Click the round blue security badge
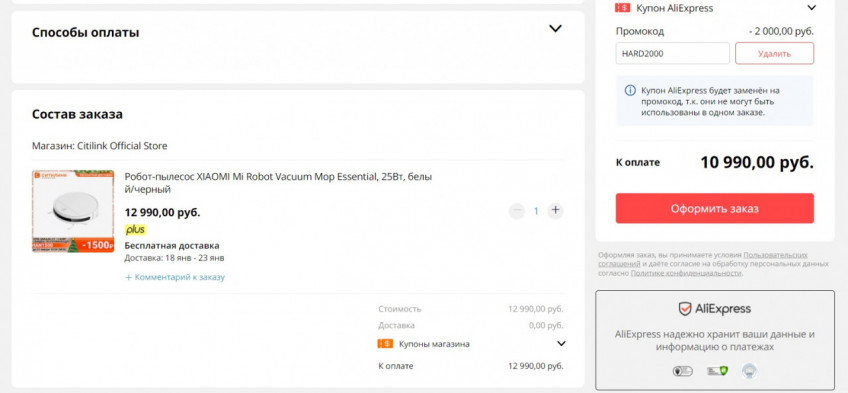This screenshot has width=848, height=393. [x=749, y=371]
